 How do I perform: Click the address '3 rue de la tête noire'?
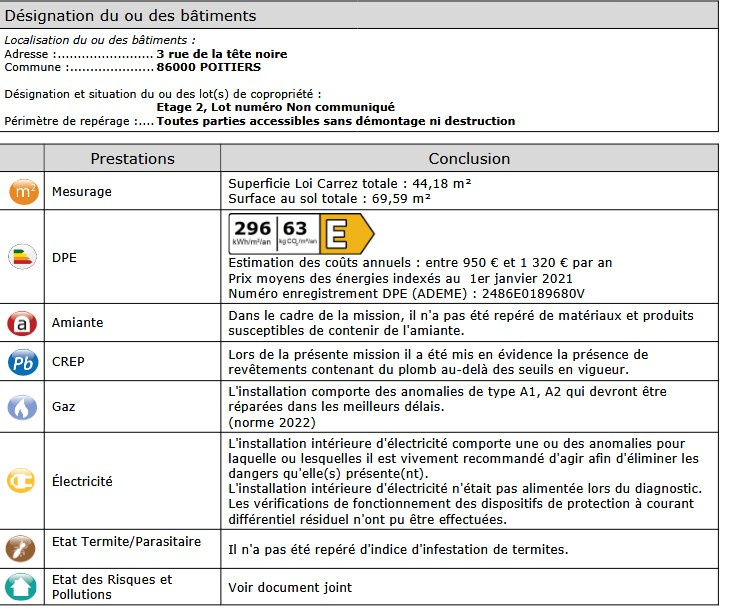tap(221, 54)
